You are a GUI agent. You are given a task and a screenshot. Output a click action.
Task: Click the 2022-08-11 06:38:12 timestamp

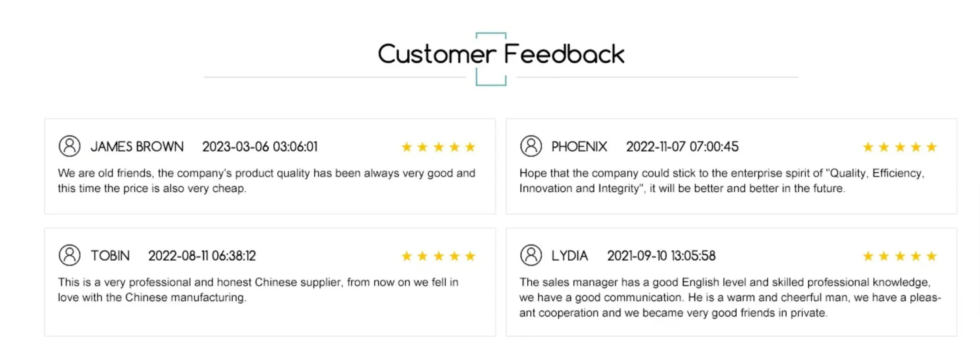[x=202, y=256]
